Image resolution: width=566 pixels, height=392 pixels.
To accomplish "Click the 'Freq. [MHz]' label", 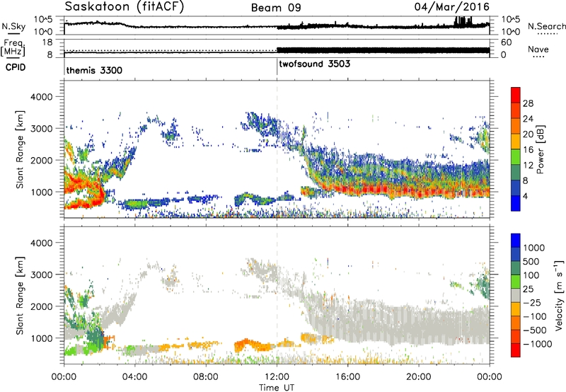I will (13, 48).
